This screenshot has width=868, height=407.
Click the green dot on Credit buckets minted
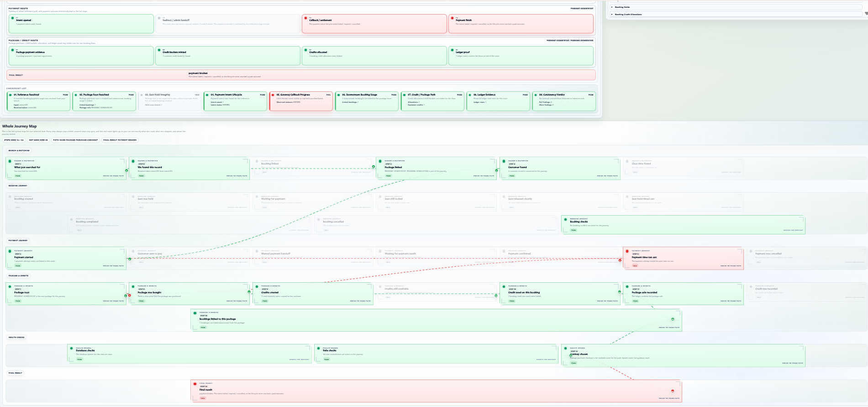click(x=159, y=50)
